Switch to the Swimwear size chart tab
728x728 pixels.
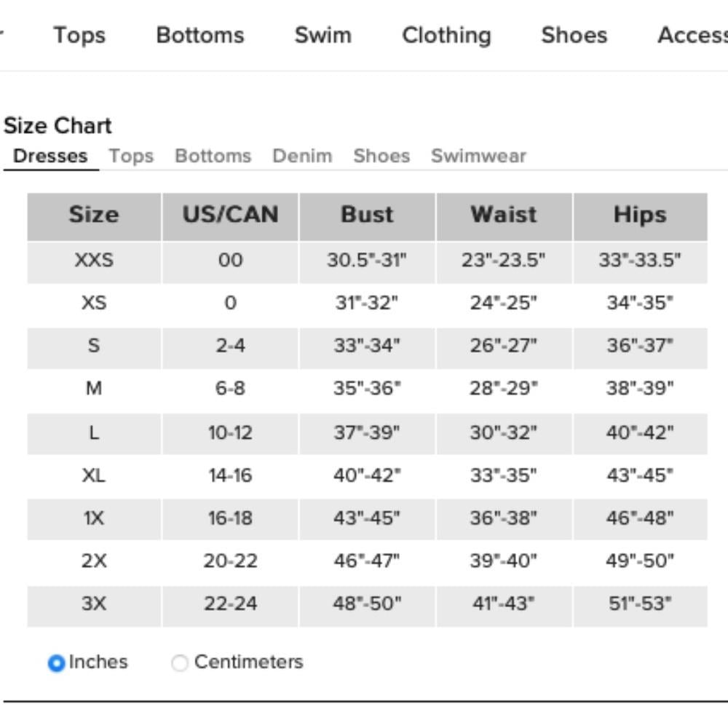pyautogui.click(x=479, y=156)
